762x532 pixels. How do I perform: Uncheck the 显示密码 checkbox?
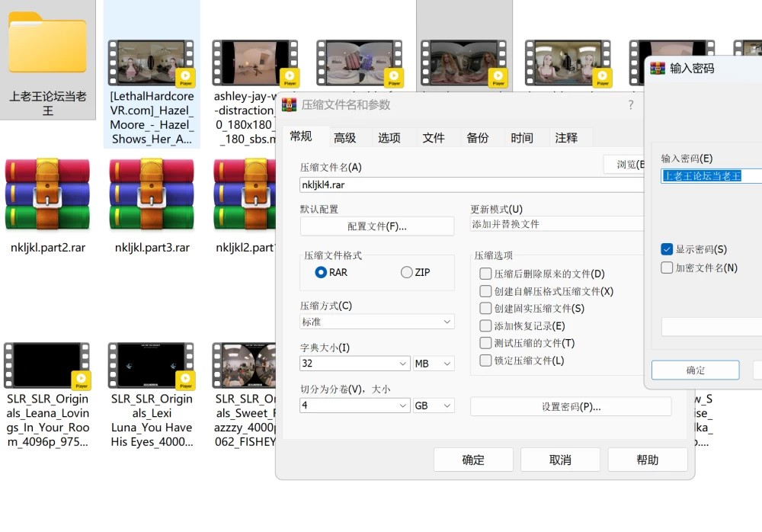coord(667,249)
